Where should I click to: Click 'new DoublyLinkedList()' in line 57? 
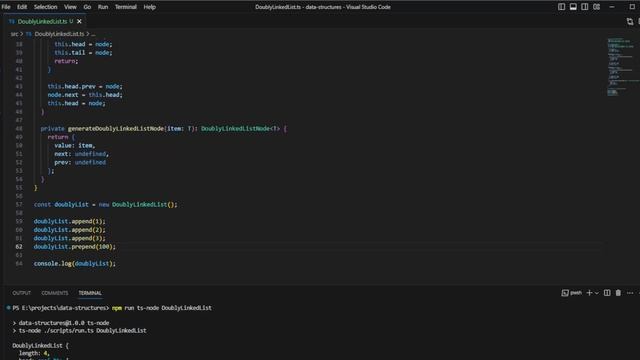pyautogui.click(x=138, y=204)
